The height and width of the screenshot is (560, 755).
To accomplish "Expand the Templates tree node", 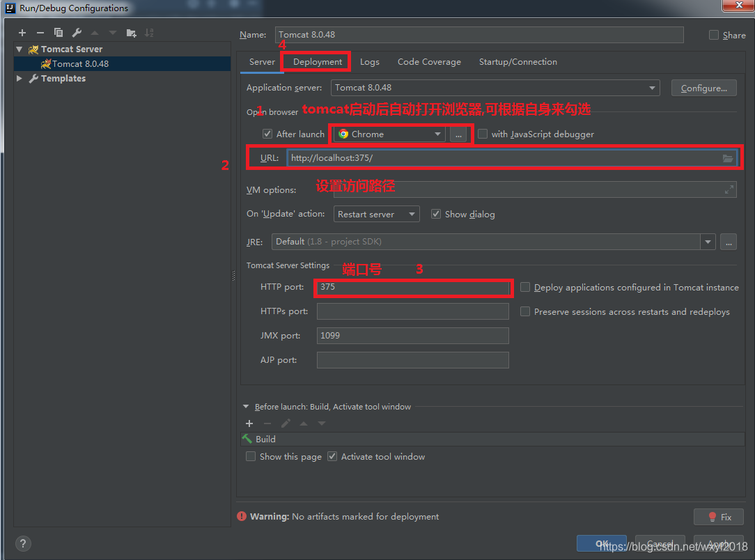I will [20, 79].
